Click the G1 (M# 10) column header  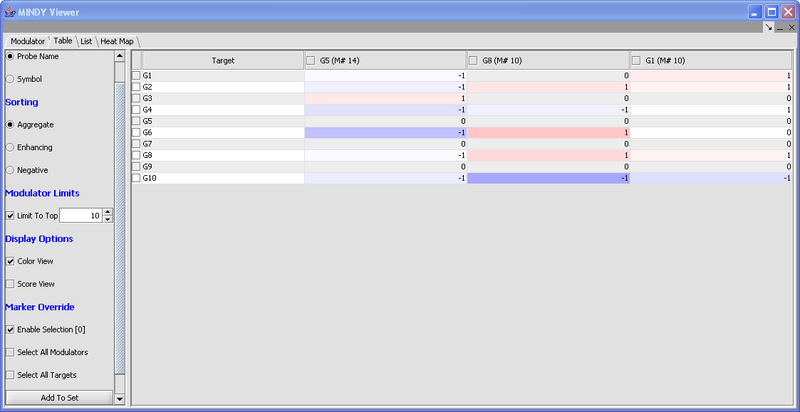[x=711, y=61]
